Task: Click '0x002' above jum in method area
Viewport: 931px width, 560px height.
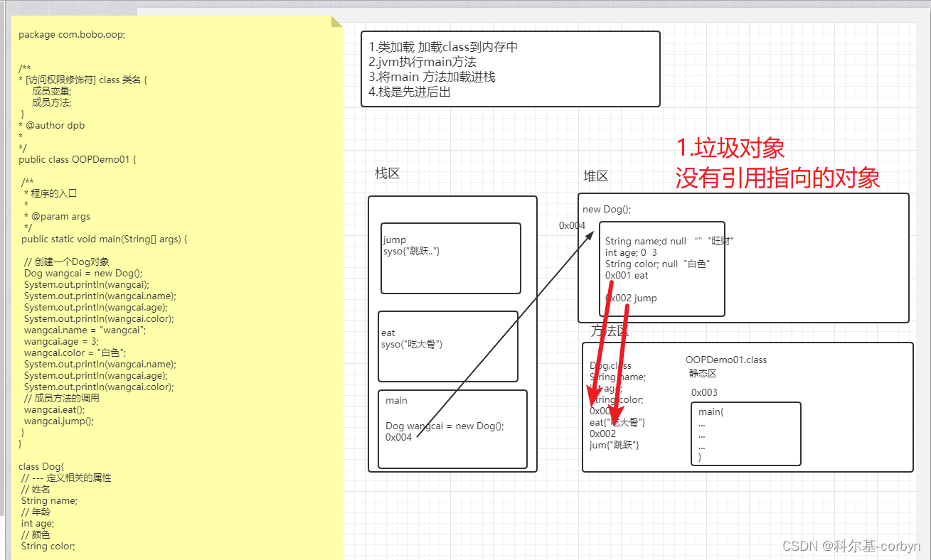Action: coord(602,434)
